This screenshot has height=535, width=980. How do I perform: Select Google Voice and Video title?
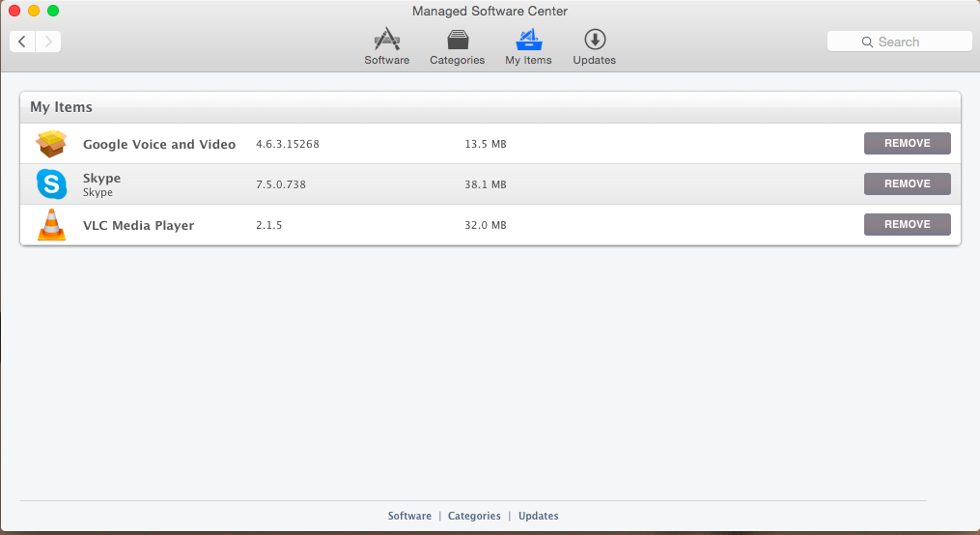159,145
